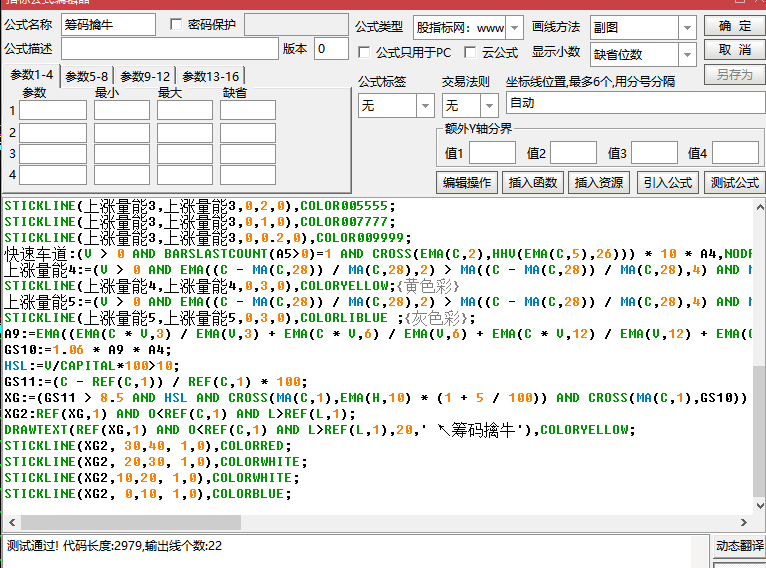Click the line starting with 快速车道
Image resolution: width=766 pixels, height=568 pixels.
coord(378,253)
